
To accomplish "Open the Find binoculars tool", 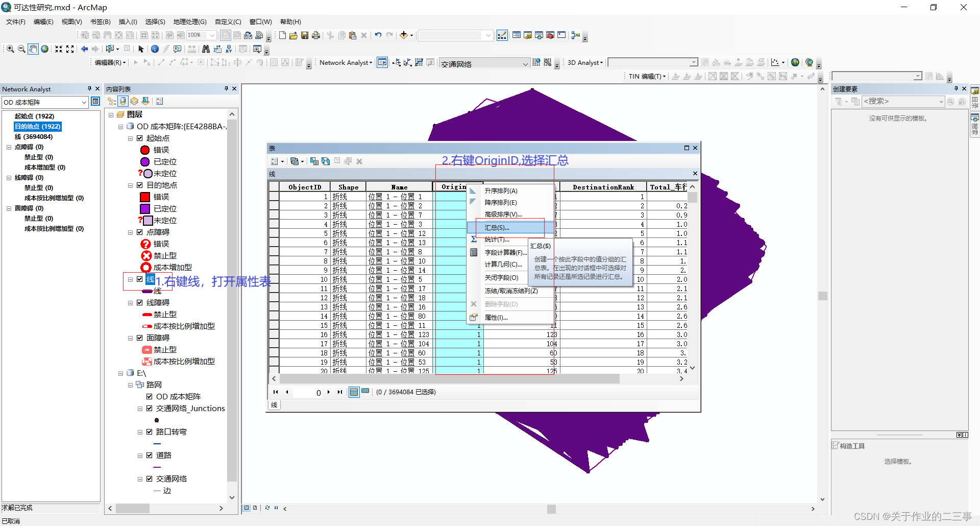I will tap(206, 49).
